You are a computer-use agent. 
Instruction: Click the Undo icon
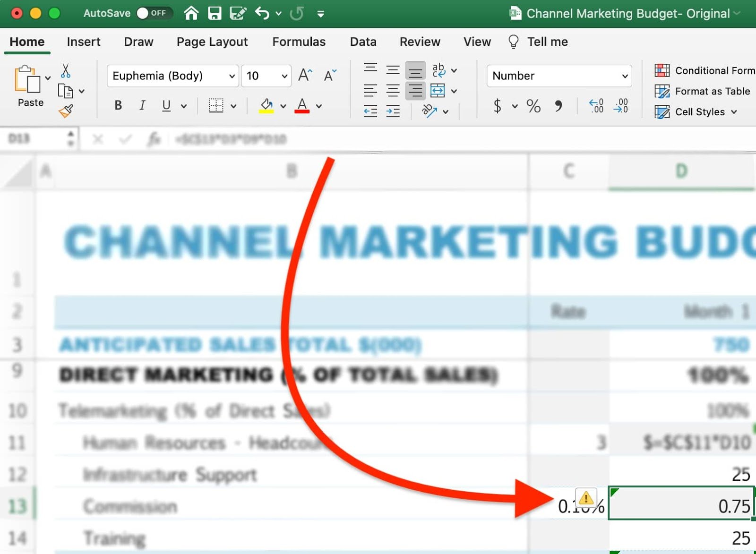click(263, 13)
